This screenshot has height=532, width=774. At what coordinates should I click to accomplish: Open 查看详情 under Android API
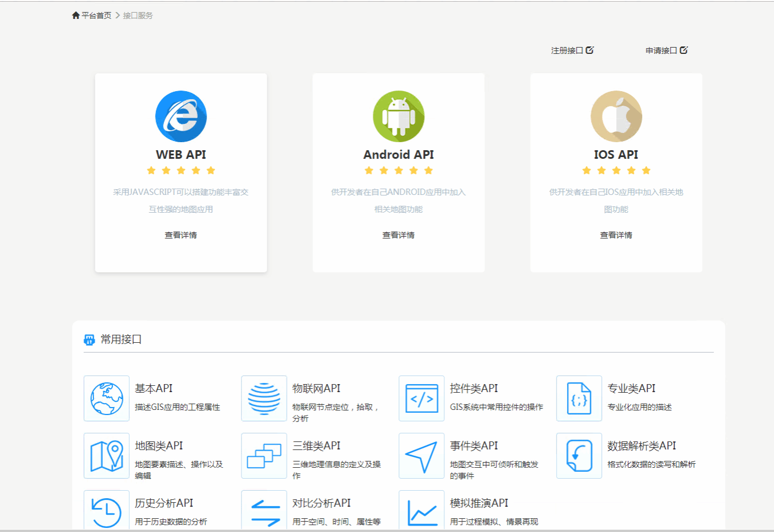pyautogui.click(x=398, y=235)
